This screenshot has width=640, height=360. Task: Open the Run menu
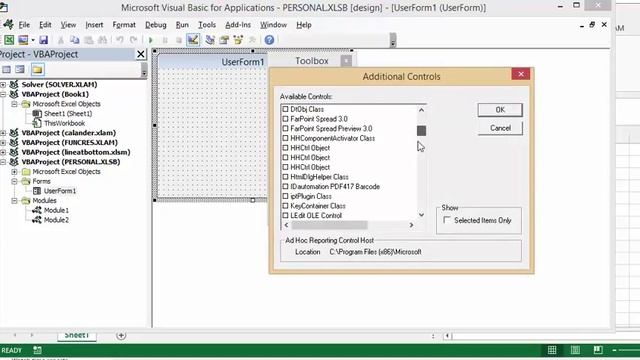pos(182,25)
